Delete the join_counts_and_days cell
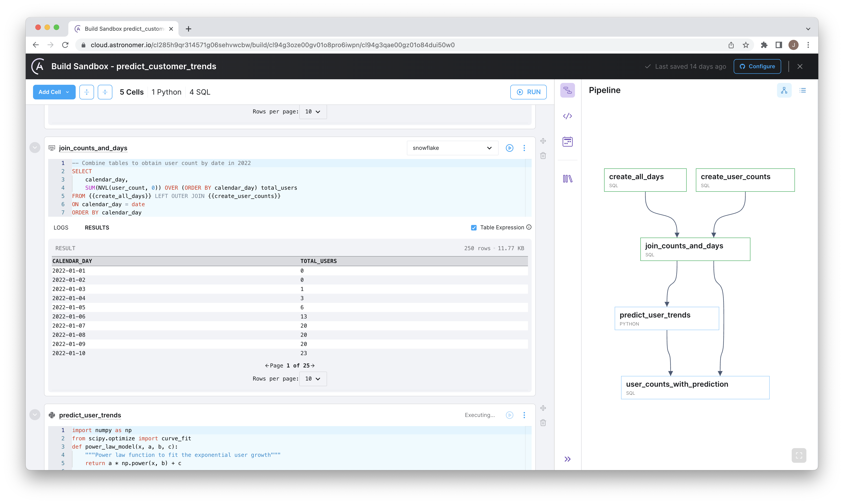The height and width of the screenshot is (504, 844). click(543, 156)
